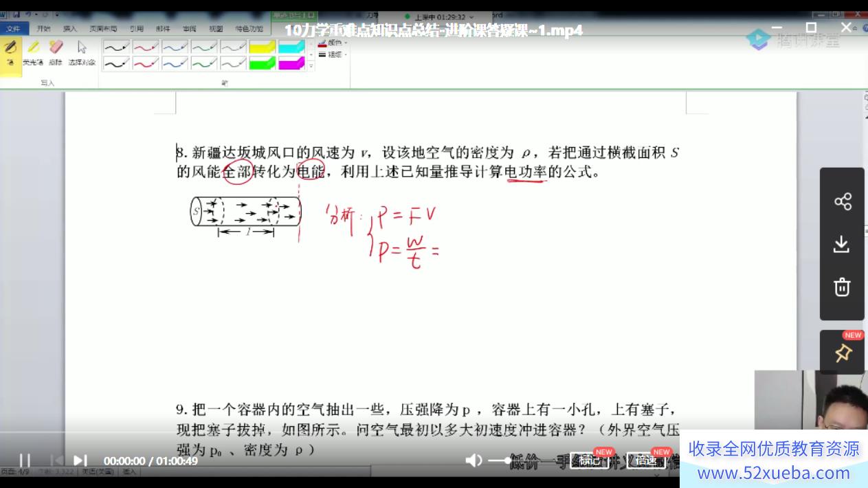Open the 文件 (File) menu tab
Screen dimensions: 868x488
coord(14,29)
